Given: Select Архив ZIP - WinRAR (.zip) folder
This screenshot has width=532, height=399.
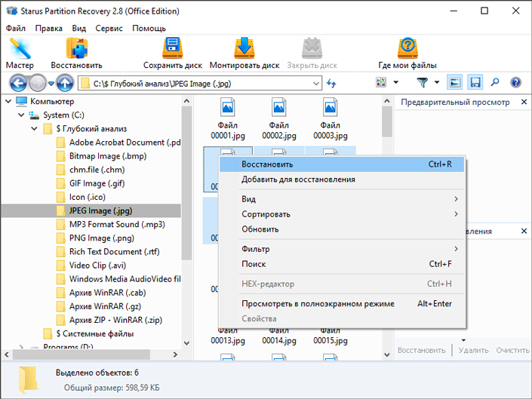Looking at the screenshot, I should [109, 320].
